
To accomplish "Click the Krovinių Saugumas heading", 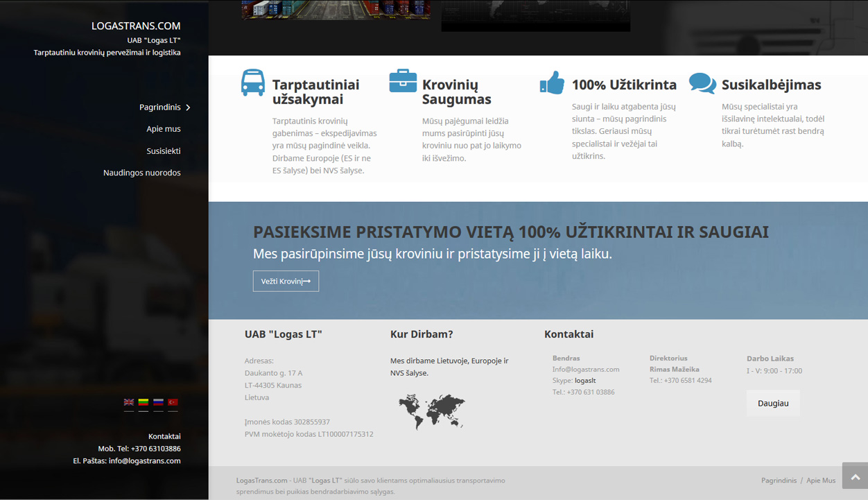I will pyautogui.click(x=457, y=92).
